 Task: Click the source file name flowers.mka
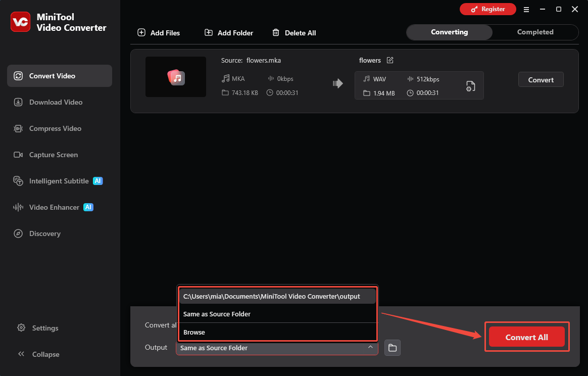click(x=264, y=61)
